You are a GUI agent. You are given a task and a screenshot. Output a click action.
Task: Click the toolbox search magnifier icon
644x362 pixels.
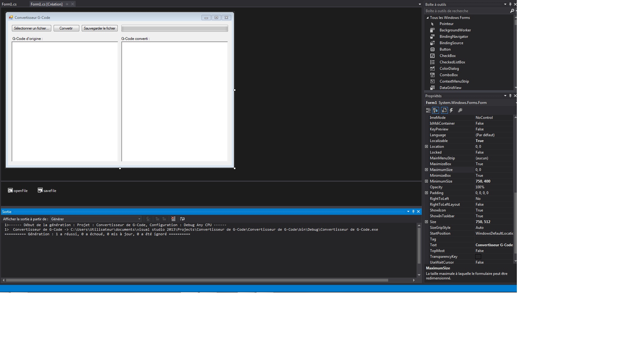pos(512,11)
